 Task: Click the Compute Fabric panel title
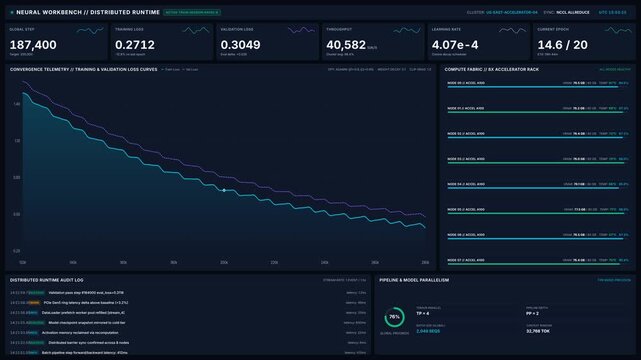491,69
